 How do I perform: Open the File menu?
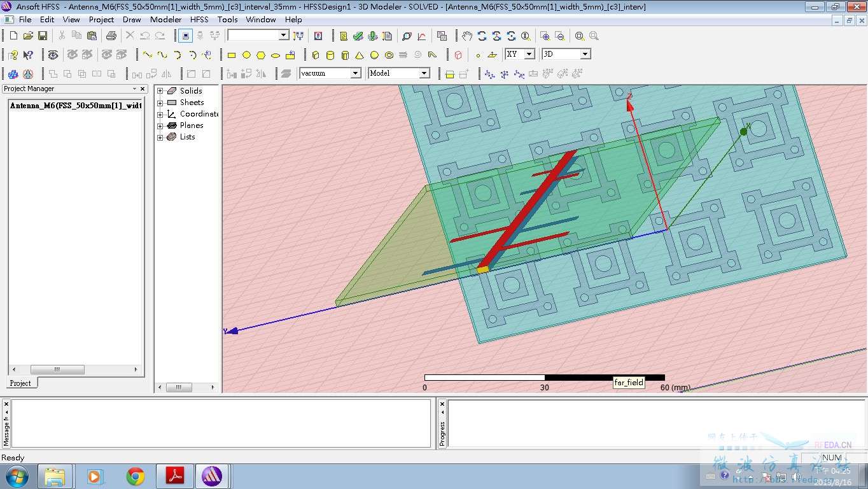pyautogui.click(x=25, y=20)
